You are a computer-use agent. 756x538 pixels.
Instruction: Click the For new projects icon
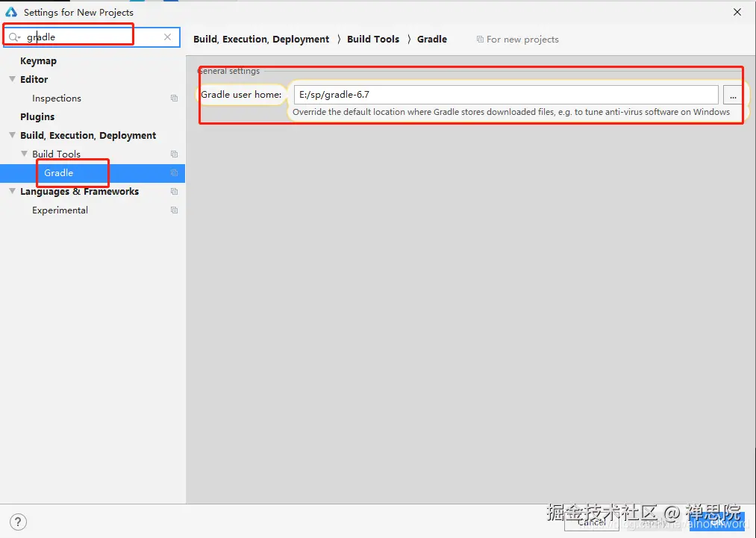[480, 40]
